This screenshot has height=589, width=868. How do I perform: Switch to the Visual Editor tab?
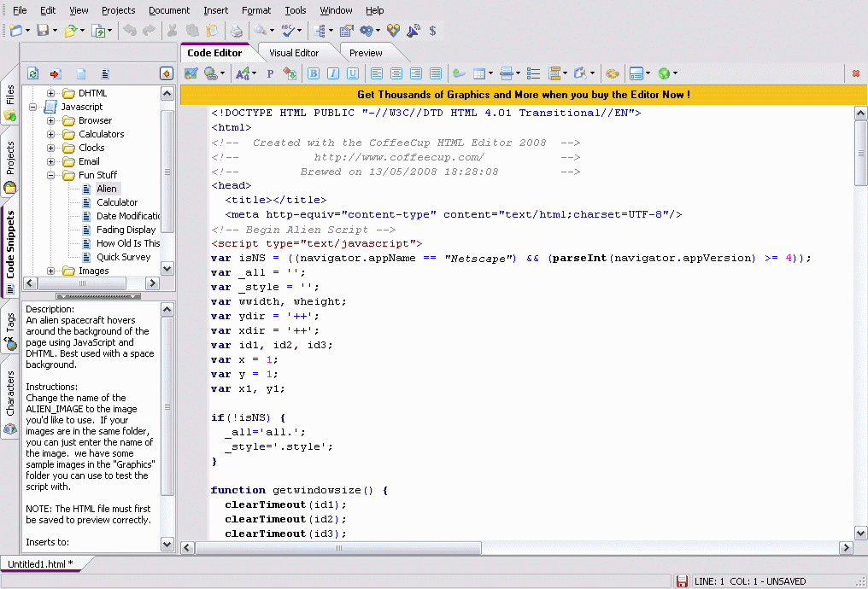click(294, 53)
